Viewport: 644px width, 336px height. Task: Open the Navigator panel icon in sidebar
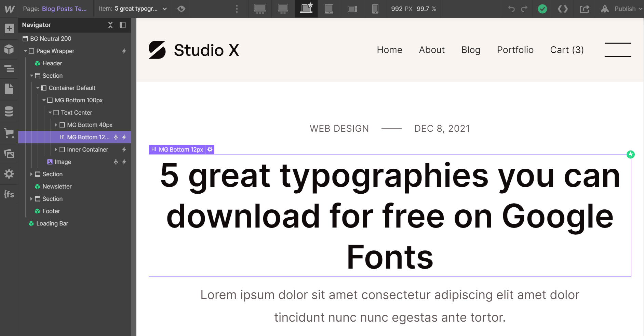point(9,69)
